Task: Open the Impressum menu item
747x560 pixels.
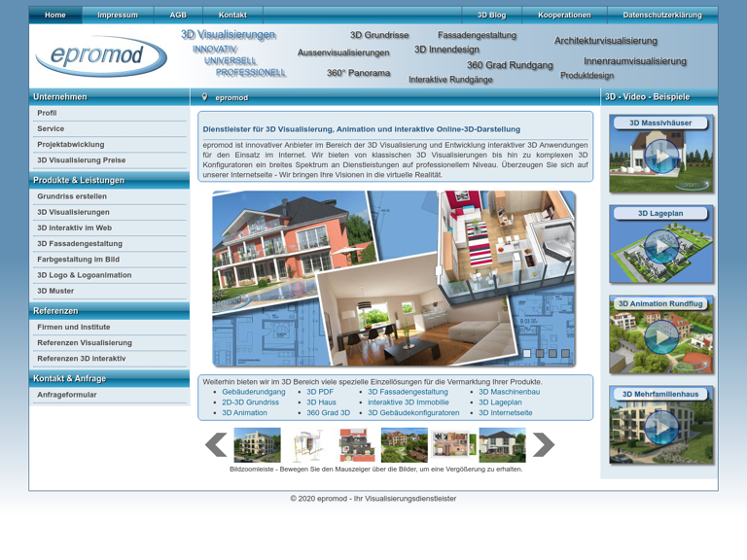Action: point(118,16)
